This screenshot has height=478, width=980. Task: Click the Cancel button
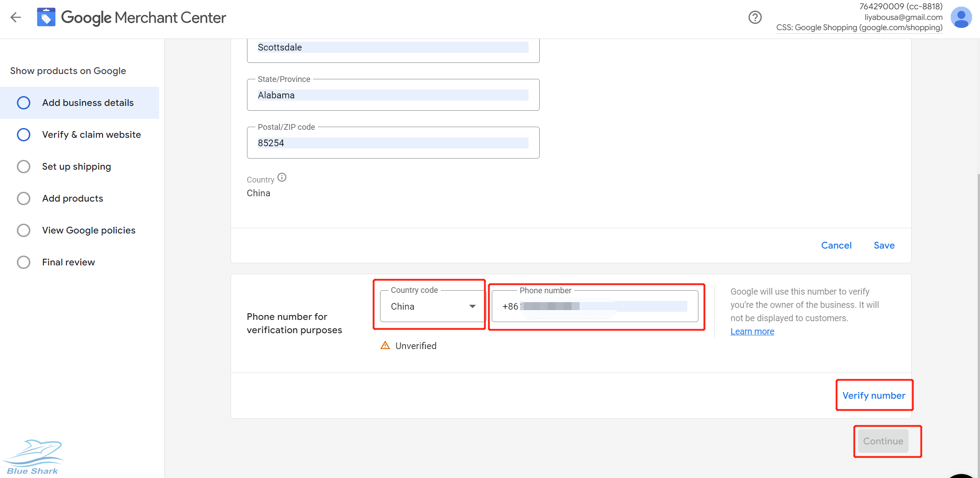836,245
